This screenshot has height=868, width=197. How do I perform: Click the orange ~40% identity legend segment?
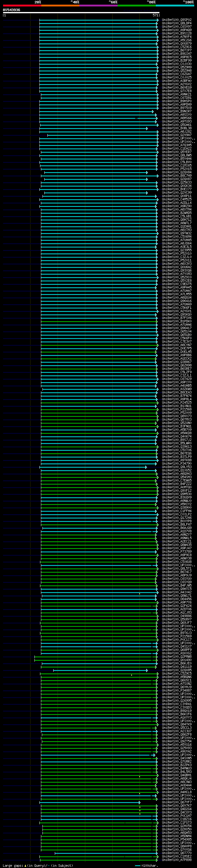pyautogui.click(x=60, y=6)
